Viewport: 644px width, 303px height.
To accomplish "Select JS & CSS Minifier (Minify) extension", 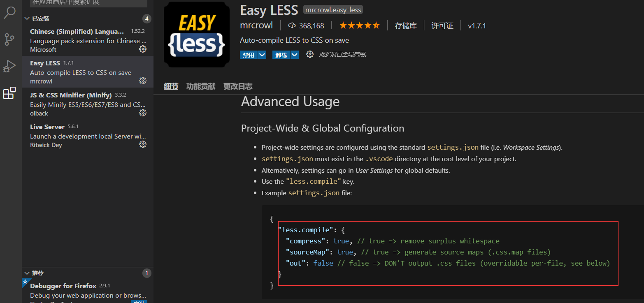I will point(88,104).
